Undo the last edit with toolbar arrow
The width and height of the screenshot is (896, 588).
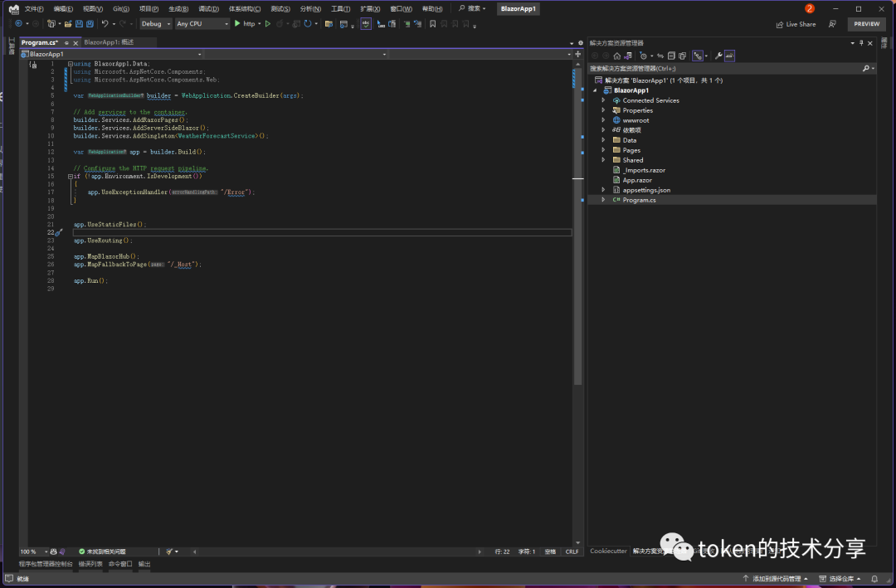105,24
